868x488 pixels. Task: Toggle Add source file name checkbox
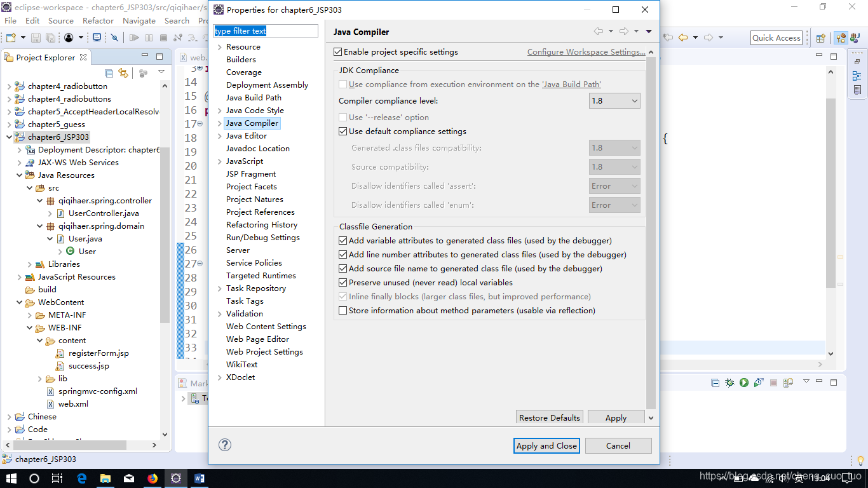tap(343, 269)
